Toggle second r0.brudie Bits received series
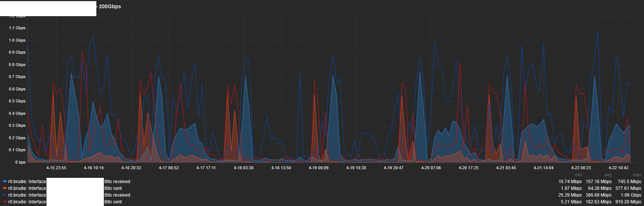The height and width of the screenshot is (206, 644). coord(27,195)
